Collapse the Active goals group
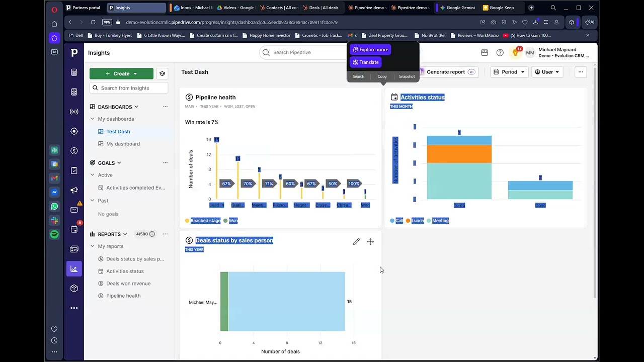The width and height of the screenshot is (644, 362). 92,175
